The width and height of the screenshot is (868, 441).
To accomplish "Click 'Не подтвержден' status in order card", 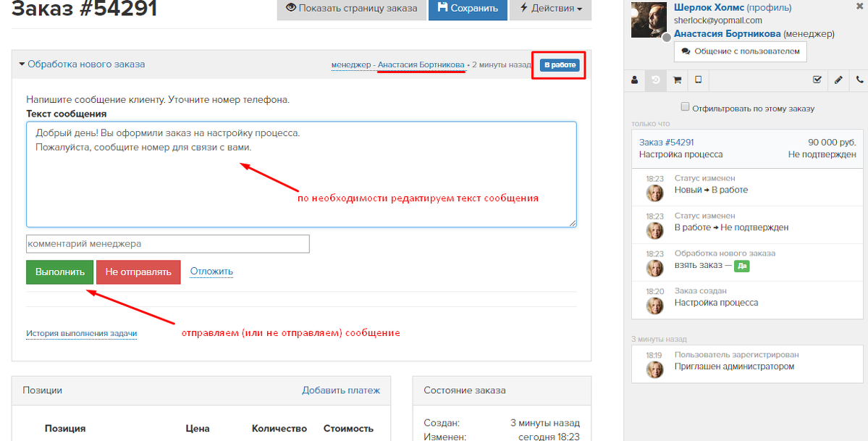I will coord(822,154).
